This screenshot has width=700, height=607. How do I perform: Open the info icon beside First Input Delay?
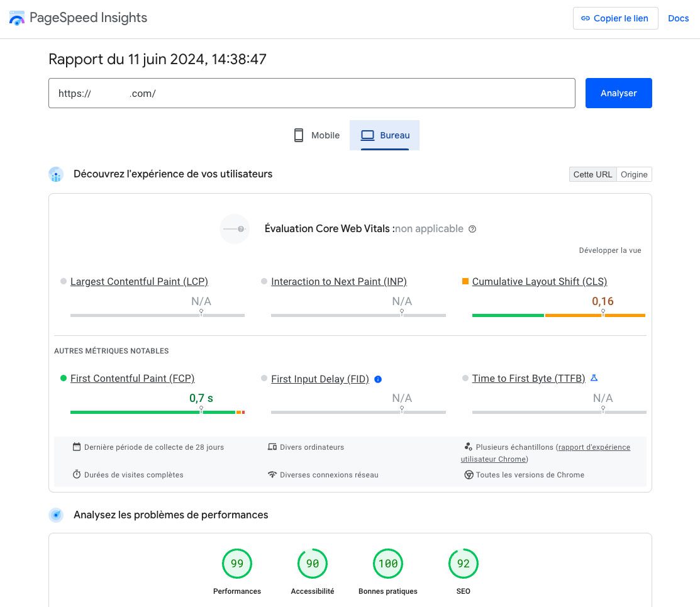coord(378,379)
